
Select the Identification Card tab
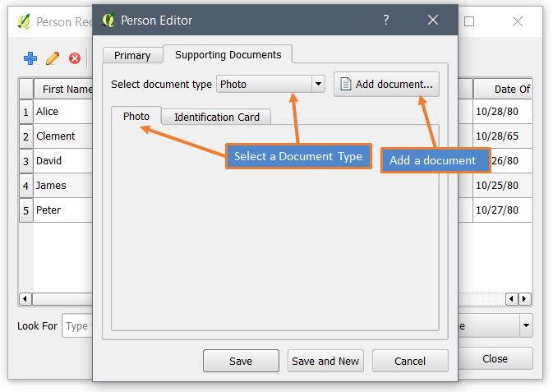[217, 117]
